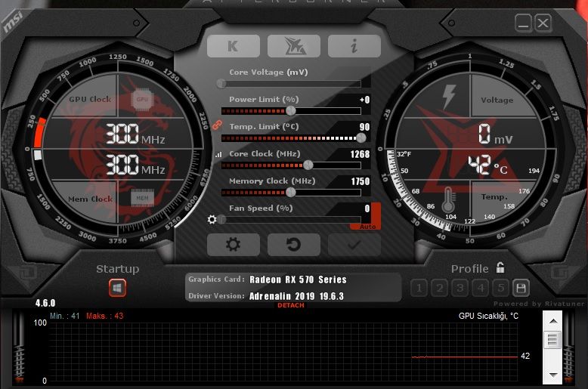588x389 pixels.
Task: Click the fan speed user-define gear icon
Action: 212,219
